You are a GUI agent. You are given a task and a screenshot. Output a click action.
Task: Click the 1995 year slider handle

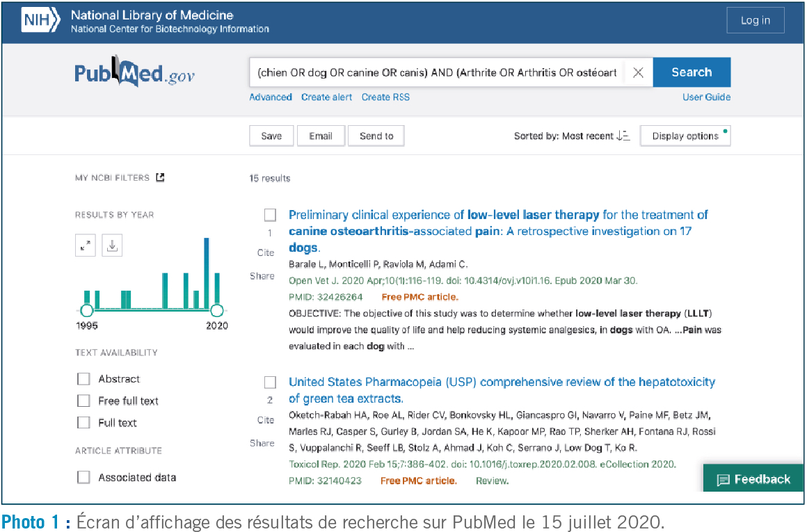pyautogui.click(x=86, y=311)
